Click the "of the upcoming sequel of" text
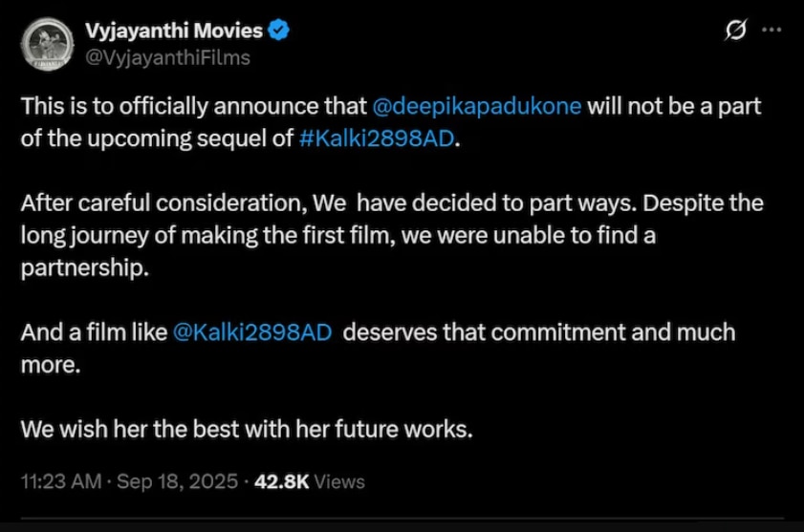Screen dimensions: 804x532 (156, 138)
